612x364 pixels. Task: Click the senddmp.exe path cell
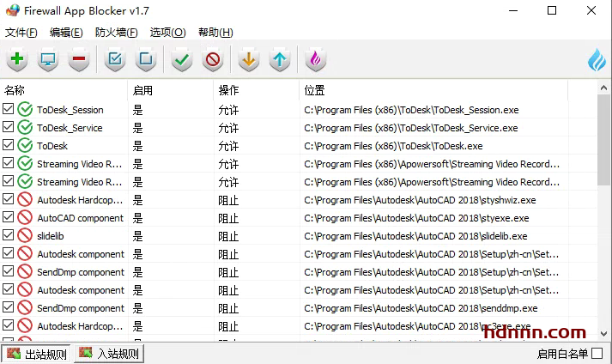(x=421, y=308)
